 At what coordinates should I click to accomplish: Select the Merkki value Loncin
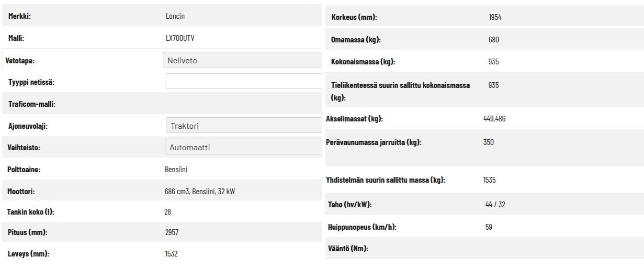175,16
